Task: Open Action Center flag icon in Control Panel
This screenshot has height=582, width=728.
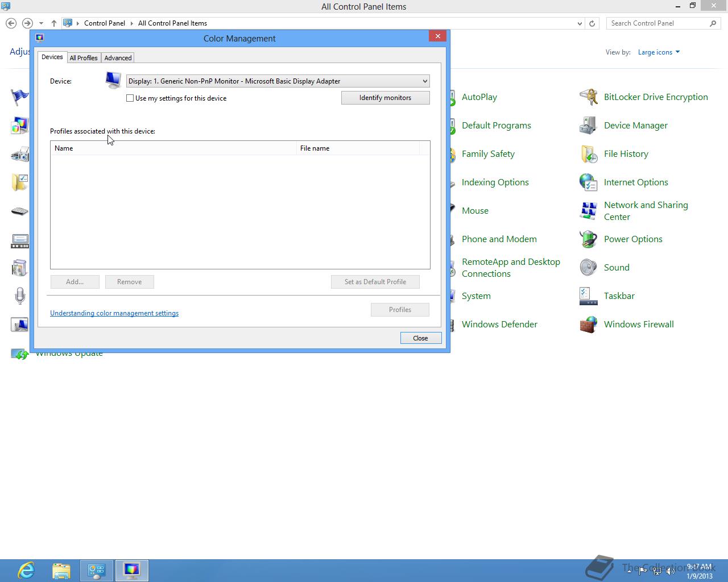Action: tap(19, 97)
